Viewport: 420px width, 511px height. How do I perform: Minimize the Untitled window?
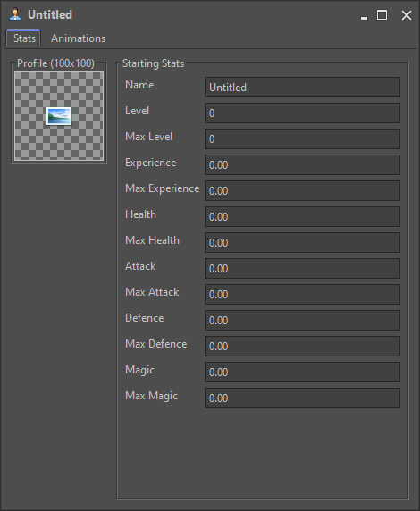(364, 15)
